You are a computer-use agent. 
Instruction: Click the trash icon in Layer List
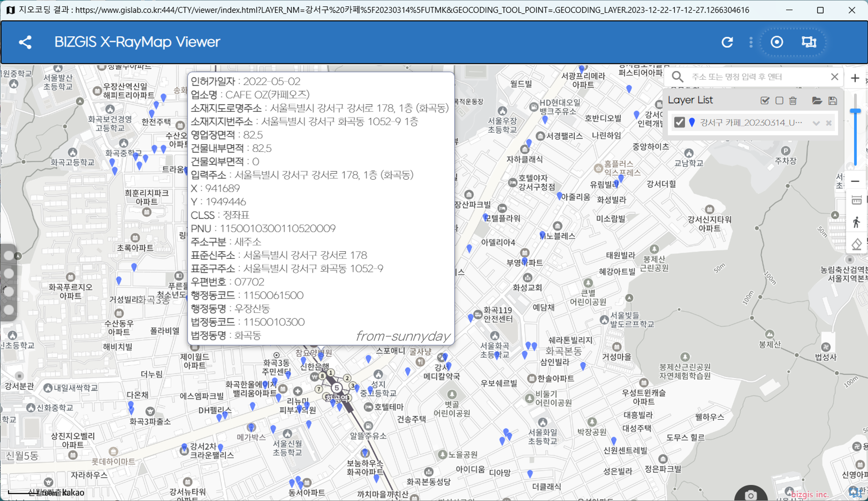tap(793, 100)
